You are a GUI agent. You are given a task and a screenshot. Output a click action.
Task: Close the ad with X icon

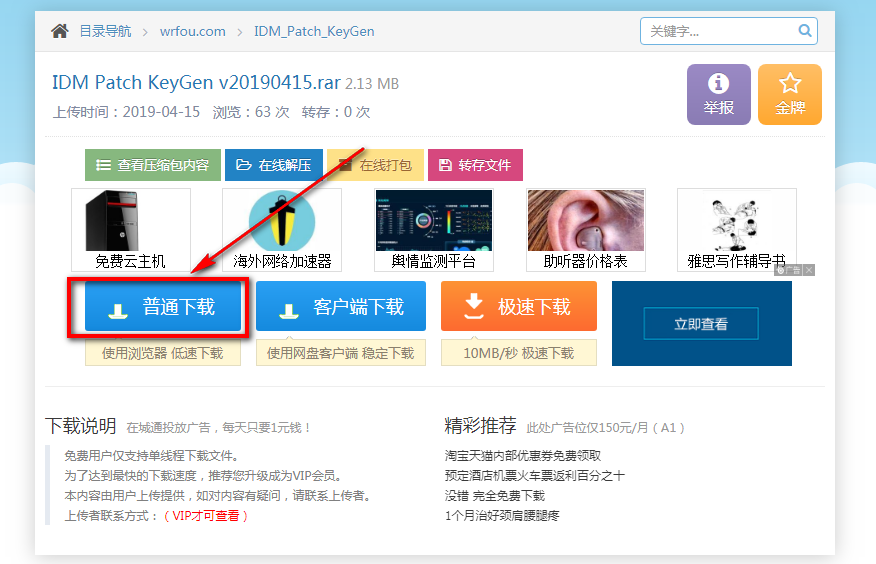(809, 270)
